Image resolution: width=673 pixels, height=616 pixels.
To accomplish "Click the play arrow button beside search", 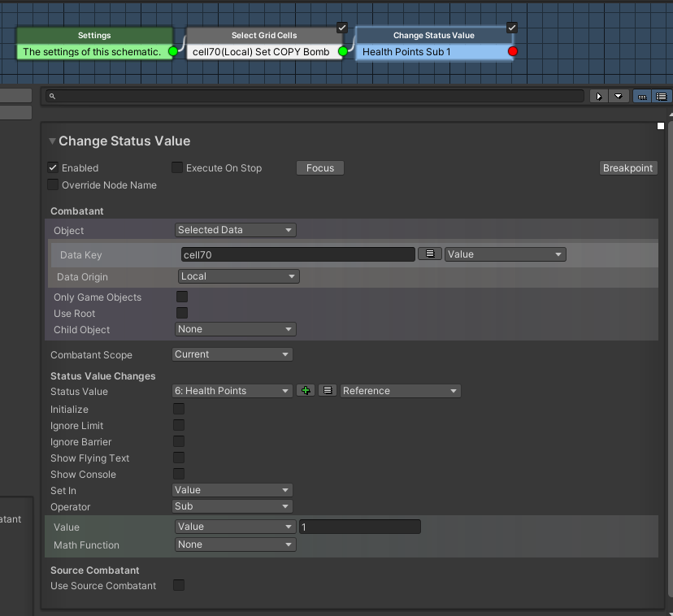I will tap(599, 97).
